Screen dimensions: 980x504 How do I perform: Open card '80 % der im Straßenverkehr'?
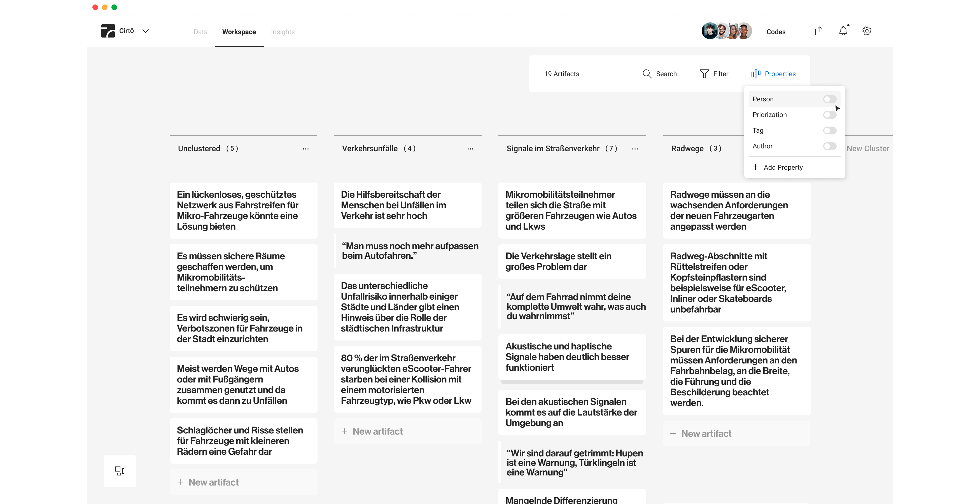tap(407, 379)
